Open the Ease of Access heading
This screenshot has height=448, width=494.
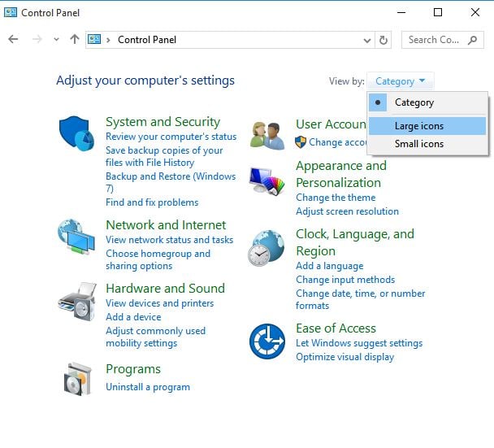[336, 328]
